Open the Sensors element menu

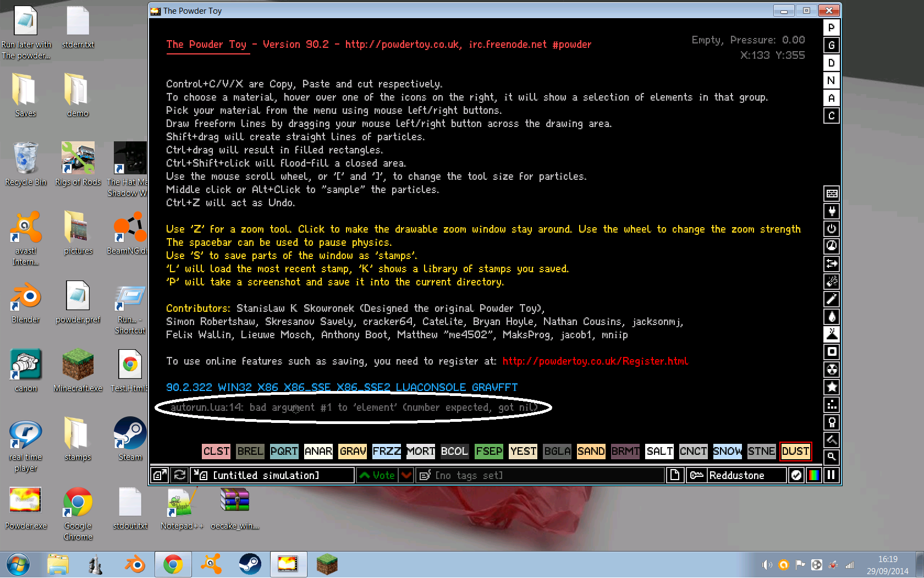tap(832, 246)
